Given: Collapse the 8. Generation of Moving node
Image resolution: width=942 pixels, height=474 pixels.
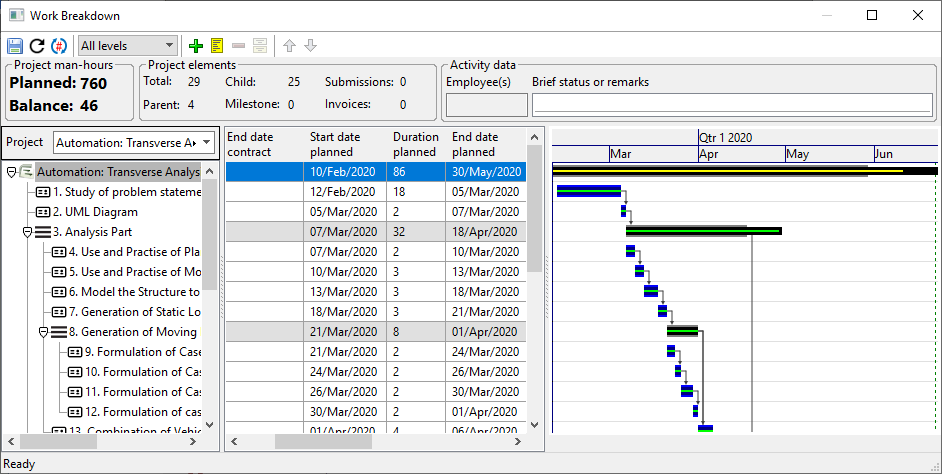Looking at the screenshot, I should click(43, 332).
